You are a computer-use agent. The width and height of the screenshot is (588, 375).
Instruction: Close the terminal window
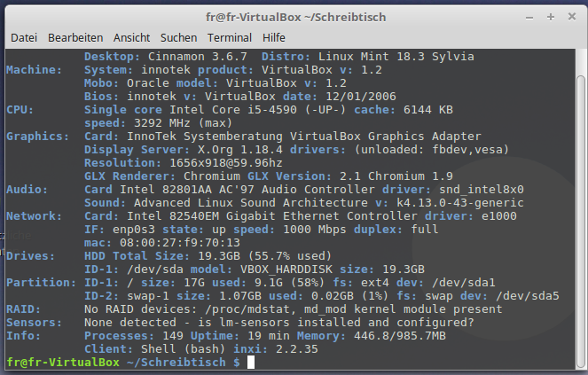(569, 16)
